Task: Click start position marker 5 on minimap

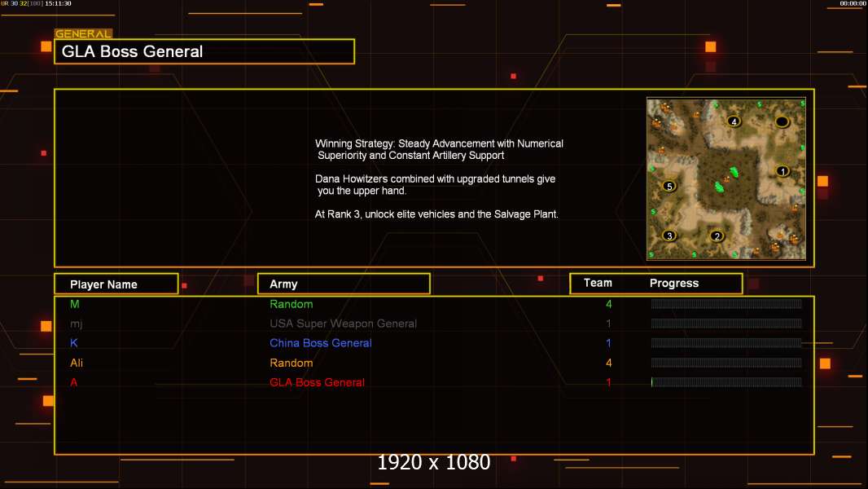Action: pos(669,186)
